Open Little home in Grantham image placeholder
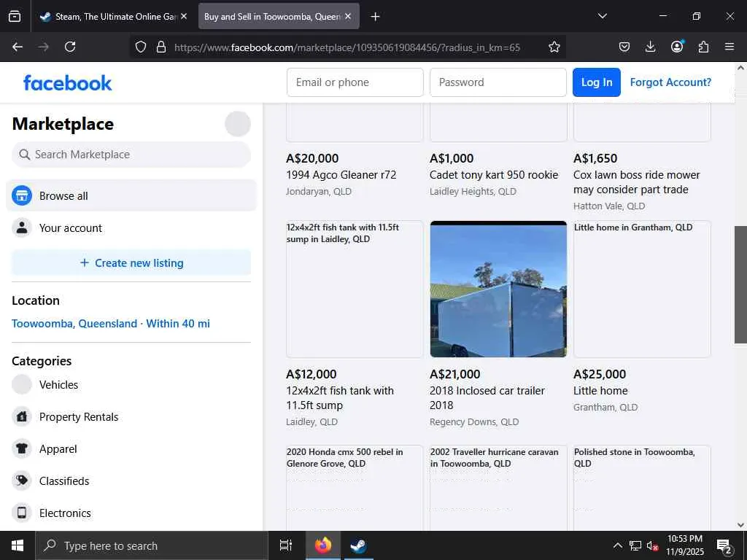The image size is (747, 560). (642, 289)
